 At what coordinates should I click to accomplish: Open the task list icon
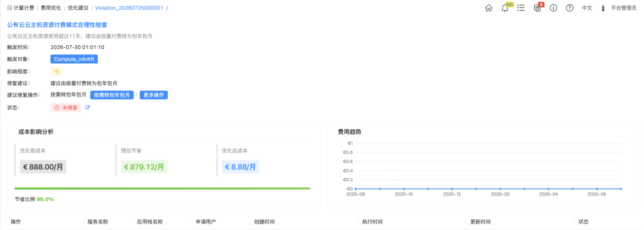pos(521,8)
